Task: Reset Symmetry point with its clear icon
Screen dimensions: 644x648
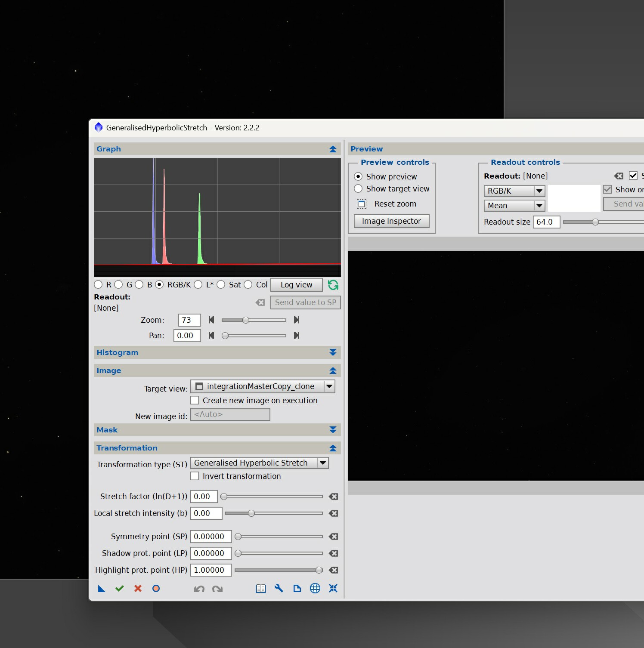Action: pos(333,537)
